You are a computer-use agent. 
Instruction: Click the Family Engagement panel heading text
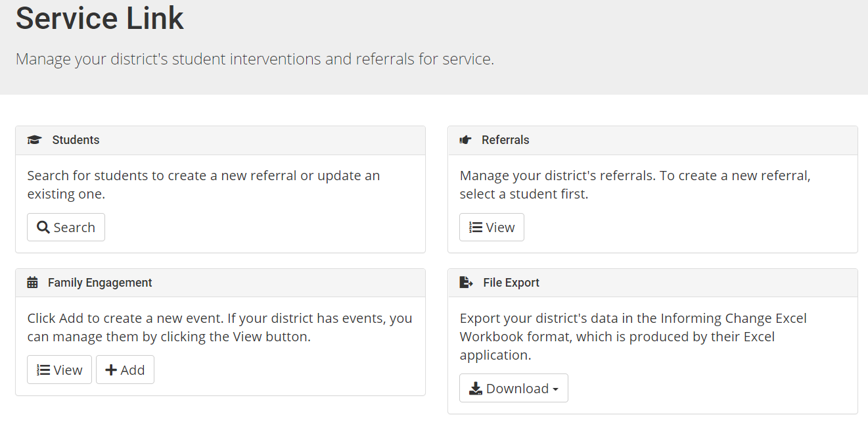[100, 283]
